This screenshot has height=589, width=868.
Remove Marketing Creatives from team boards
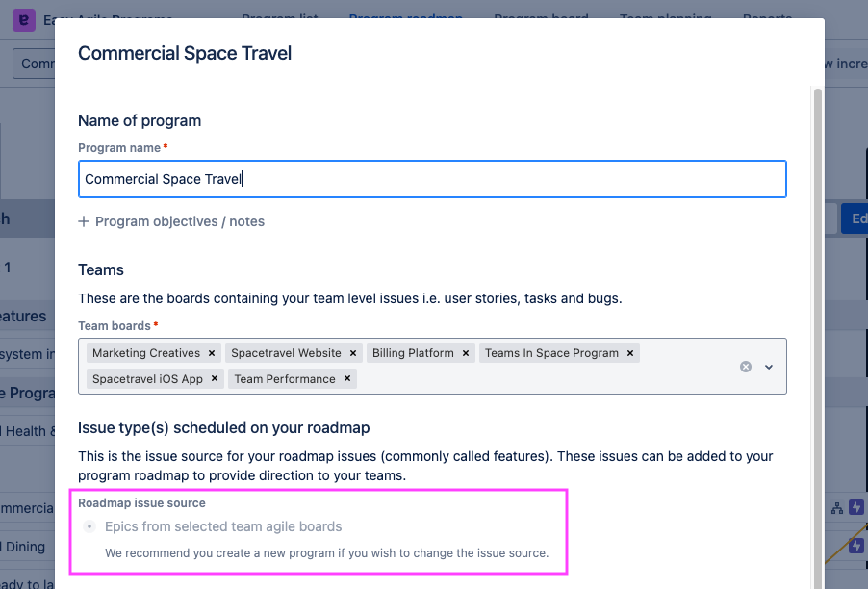point(212,353)
